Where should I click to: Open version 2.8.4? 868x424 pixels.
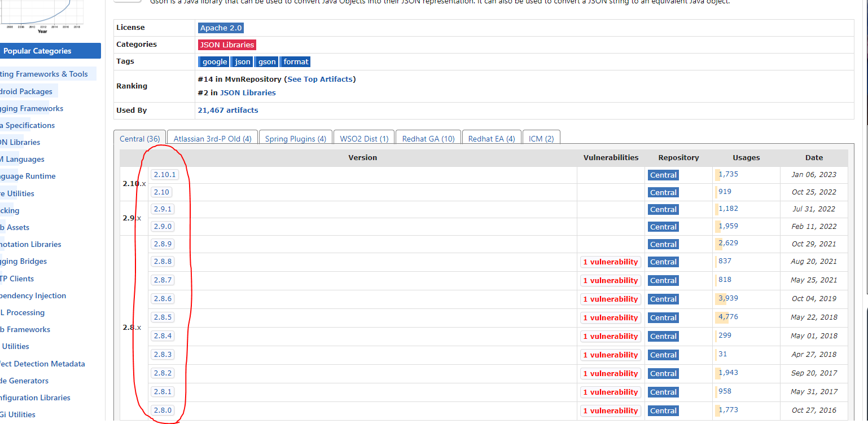click(x=163, y=336)
